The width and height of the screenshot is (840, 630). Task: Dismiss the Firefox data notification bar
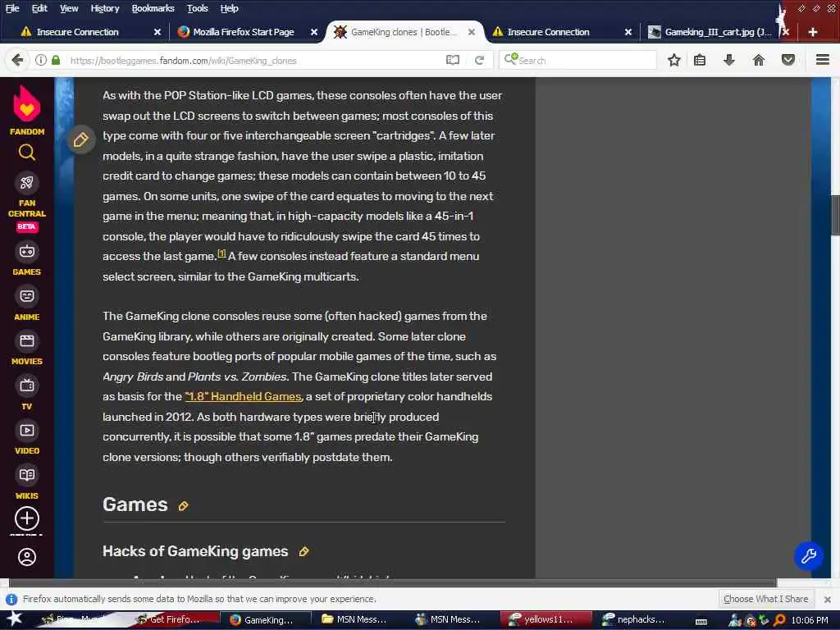click(x=827, y=599)
